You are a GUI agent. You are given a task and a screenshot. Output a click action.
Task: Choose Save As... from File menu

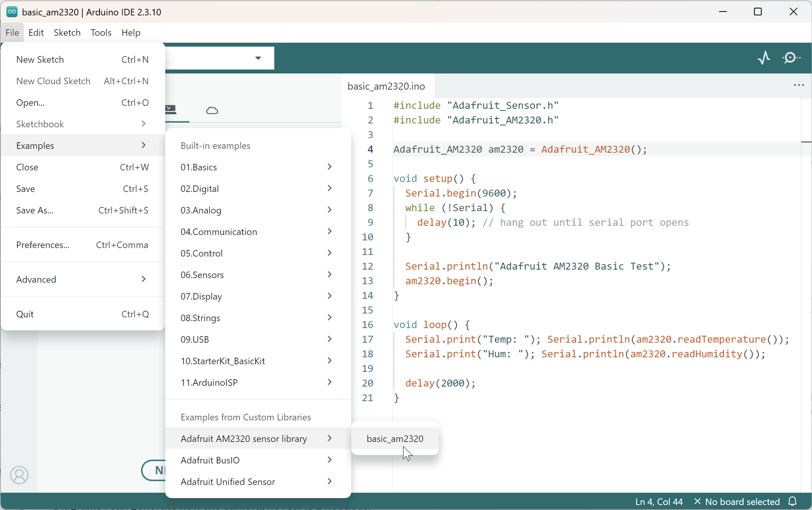tap(83, 210)
